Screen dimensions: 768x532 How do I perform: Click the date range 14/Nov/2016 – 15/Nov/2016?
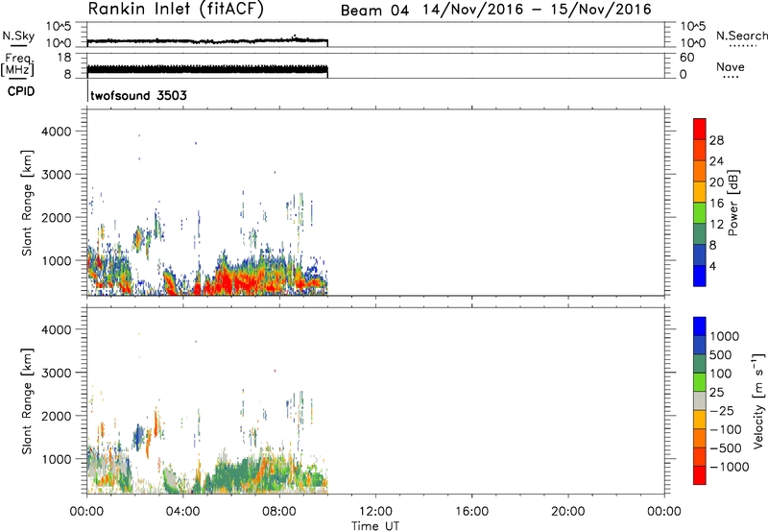(x=538, y=10)
